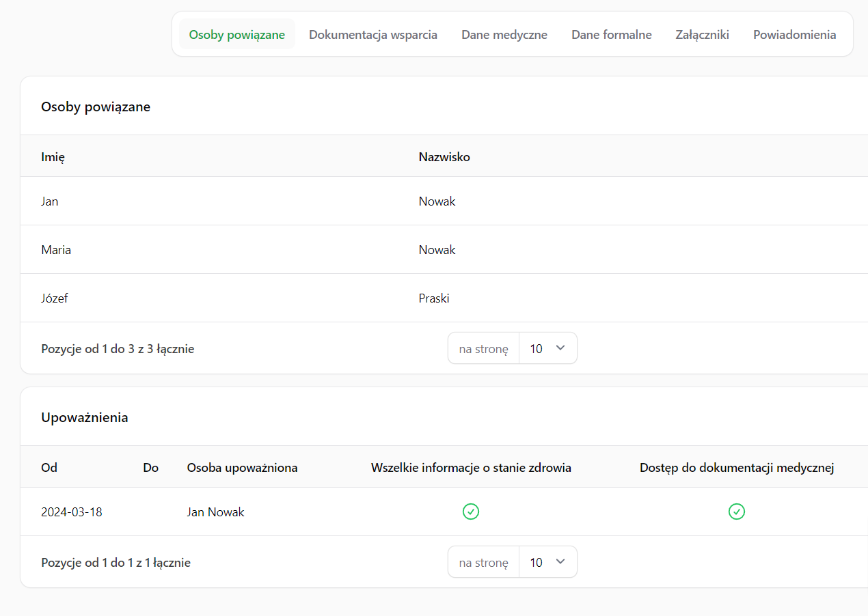Expand page size dropdown in Osoby powiązane
This screenshot has width=868, height=616.
tap(548, 348)
